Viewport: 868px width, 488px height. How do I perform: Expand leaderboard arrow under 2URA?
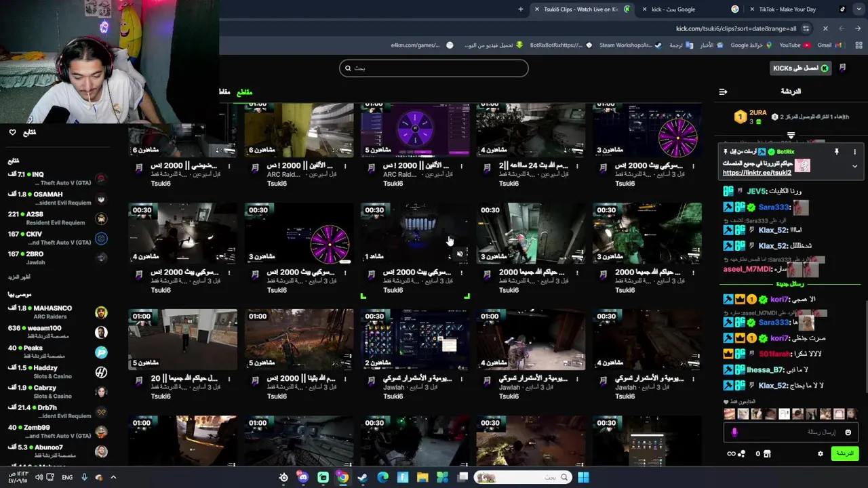[791, 136]
